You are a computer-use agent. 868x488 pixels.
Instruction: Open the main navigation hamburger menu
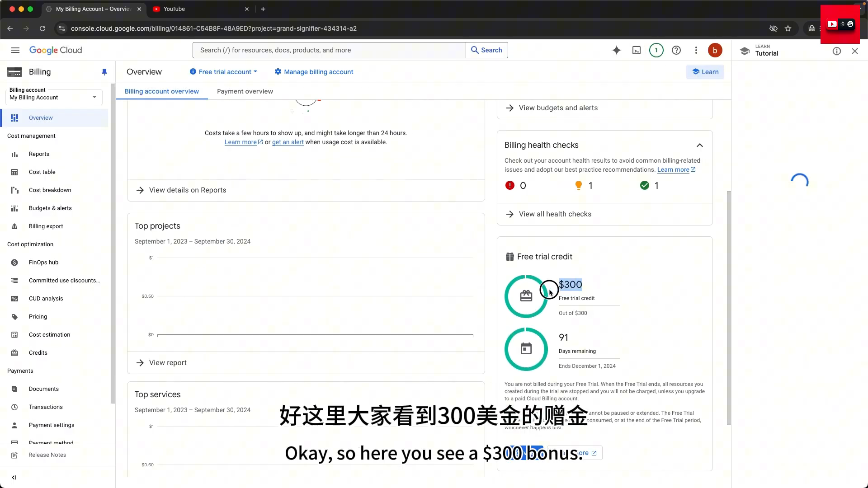click(15, 50)
